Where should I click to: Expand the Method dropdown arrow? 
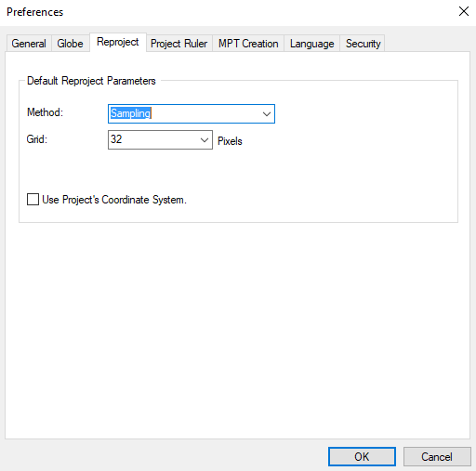point(267,114)
